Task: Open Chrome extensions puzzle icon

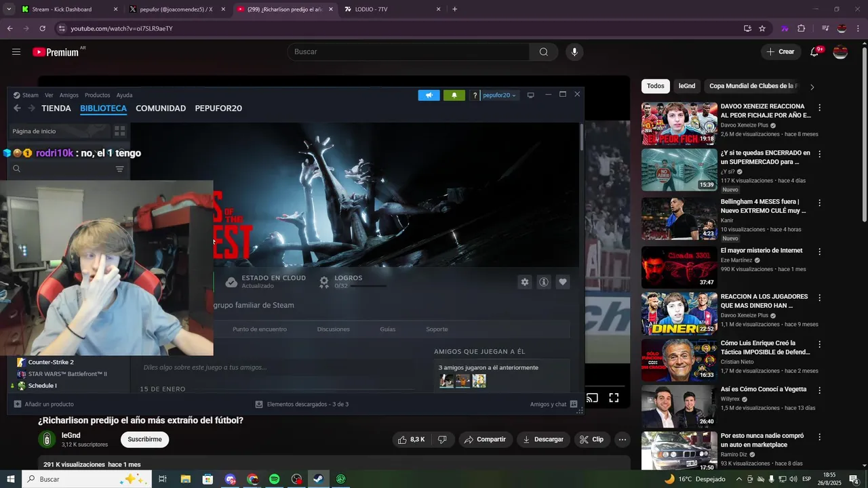Action: tap(802, 28)
